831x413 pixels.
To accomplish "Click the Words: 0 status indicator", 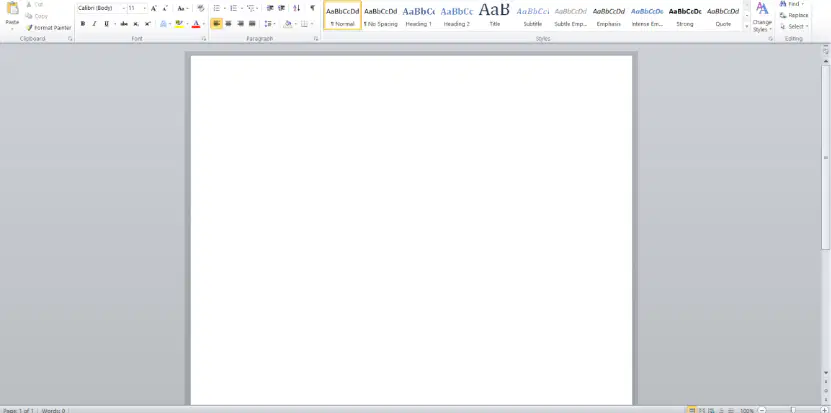I will click(53, 410).
